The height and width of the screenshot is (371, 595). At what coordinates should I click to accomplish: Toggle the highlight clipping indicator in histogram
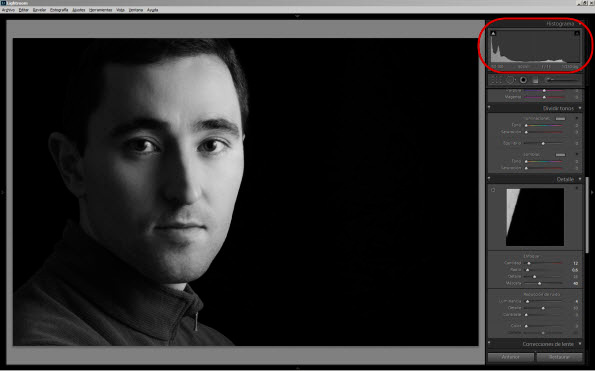pyautogui.click(x=577, y=34)
